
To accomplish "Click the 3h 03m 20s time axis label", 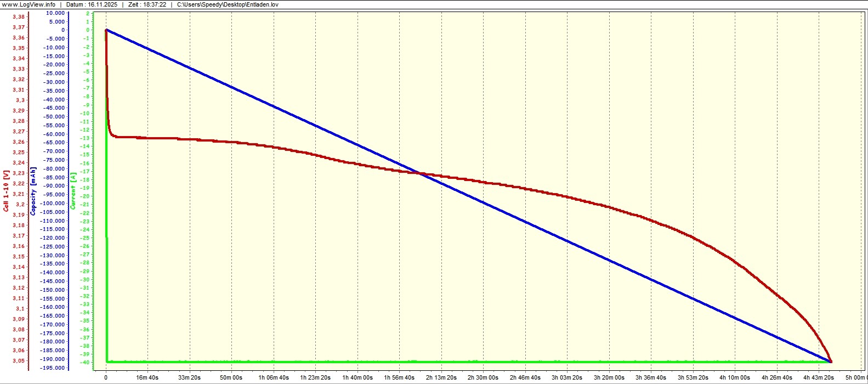I will (x=567, y=377).
